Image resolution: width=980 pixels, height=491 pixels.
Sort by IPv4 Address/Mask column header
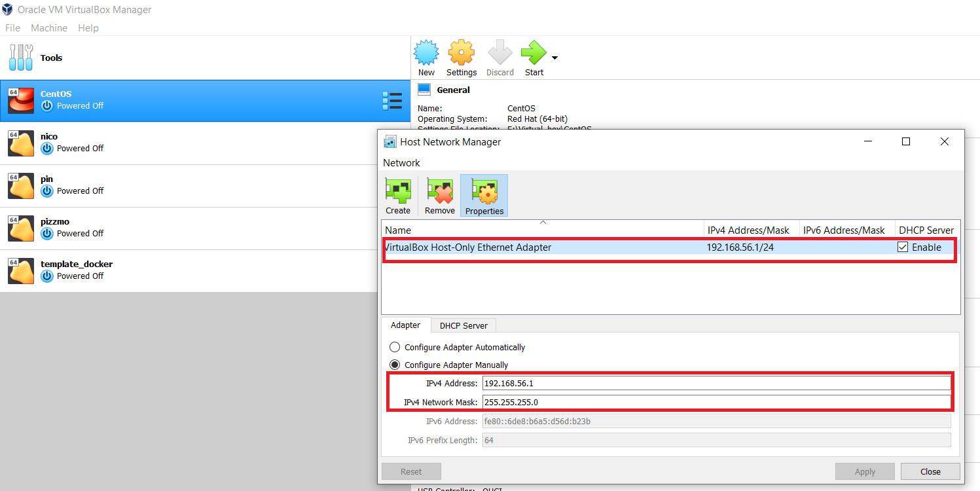pos(752,230)
